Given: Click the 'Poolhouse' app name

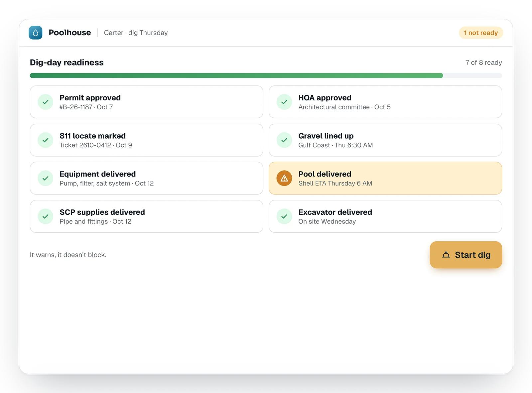Looking at the screenshot, I should pyautogui.click(x=70, y=33).
